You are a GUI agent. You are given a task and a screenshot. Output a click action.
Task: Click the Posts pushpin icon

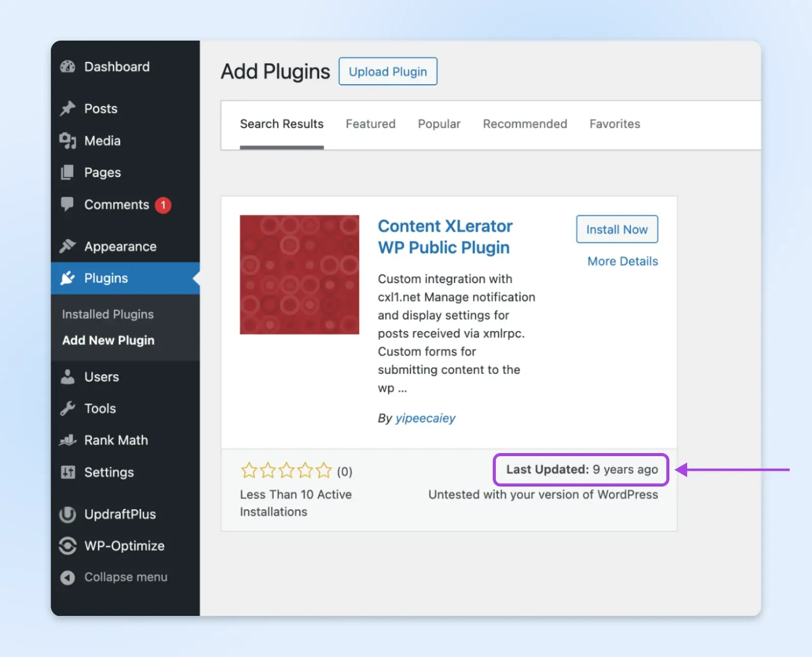point(67,109)
